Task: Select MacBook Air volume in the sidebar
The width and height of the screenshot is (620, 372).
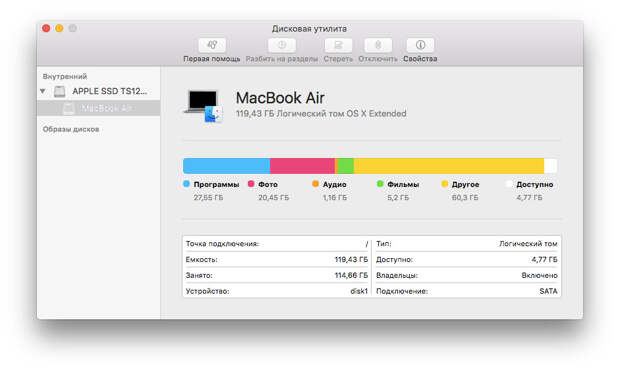Action: (98, 108)
